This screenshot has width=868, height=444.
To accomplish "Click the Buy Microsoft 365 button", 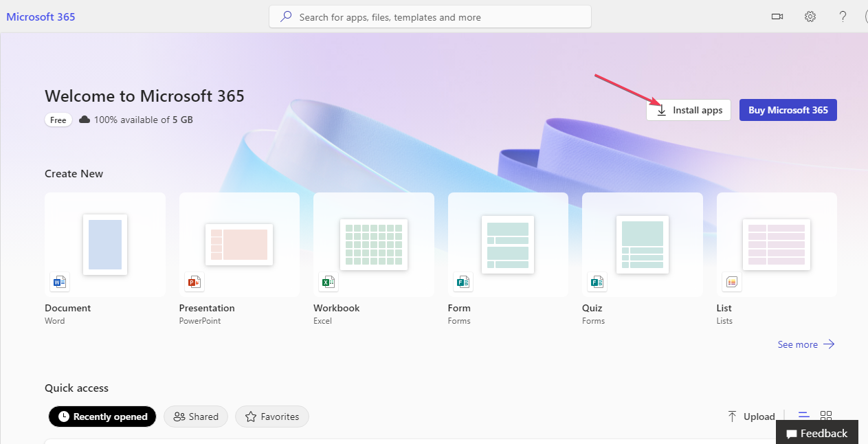I will coord(788,110).
